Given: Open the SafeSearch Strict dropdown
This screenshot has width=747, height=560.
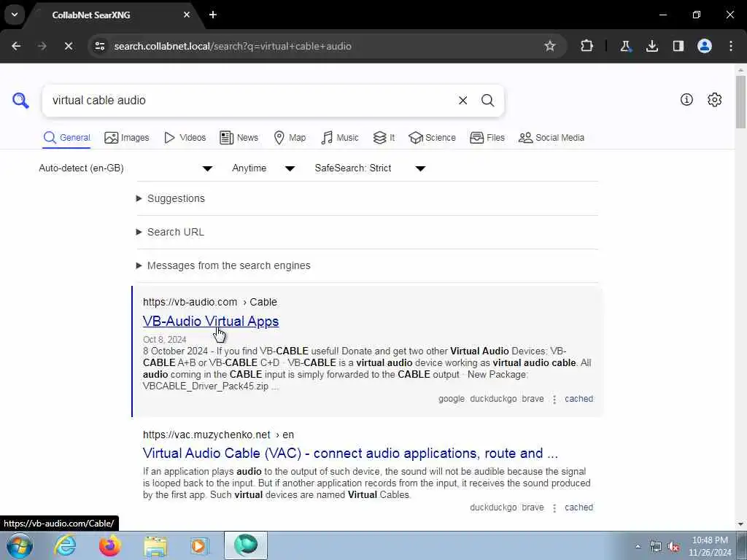Looking at the screenshot, I should click(x=370, y=168).
